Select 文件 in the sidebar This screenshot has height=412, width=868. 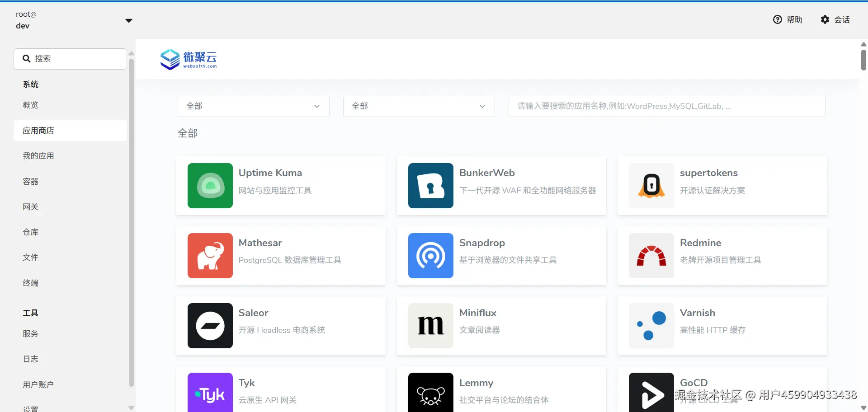[x=71, y=257]
